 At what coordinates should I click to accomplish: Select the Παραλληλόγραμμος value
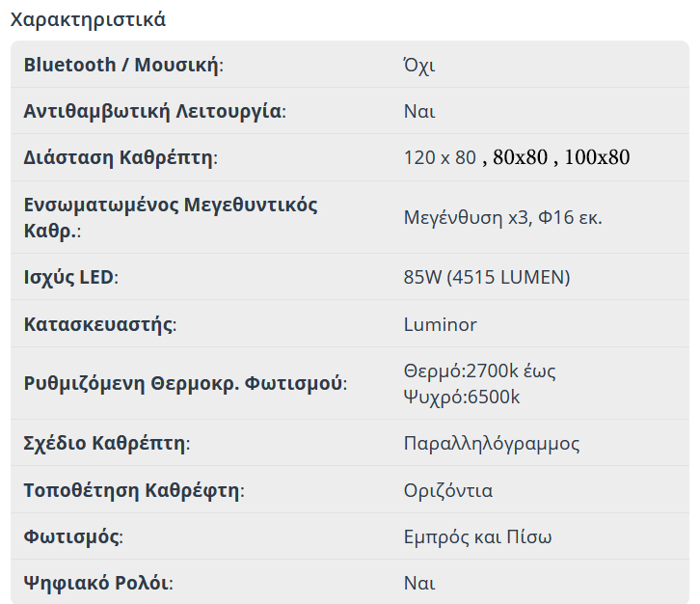(x=491, y=444)
